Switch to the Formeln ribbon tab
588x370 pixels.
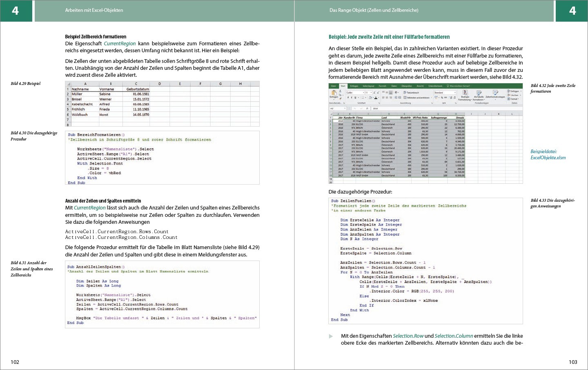tap(382, 86)
